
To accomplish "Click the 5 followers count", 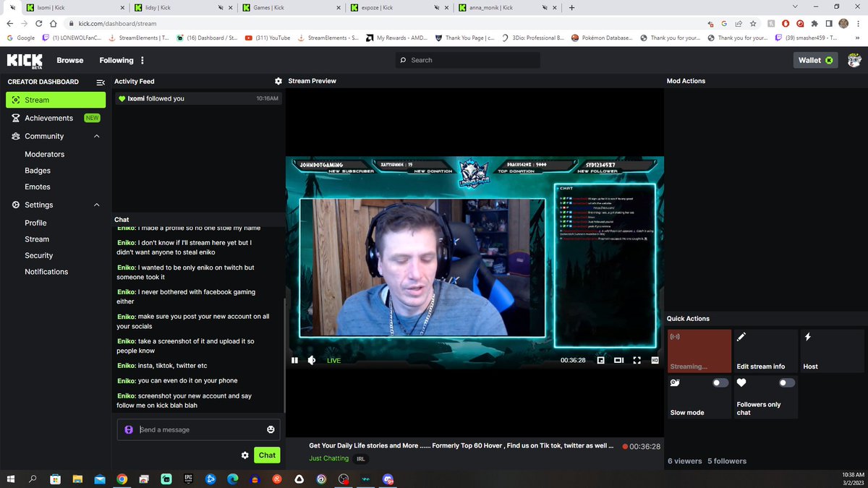I will tap(727, 461).
